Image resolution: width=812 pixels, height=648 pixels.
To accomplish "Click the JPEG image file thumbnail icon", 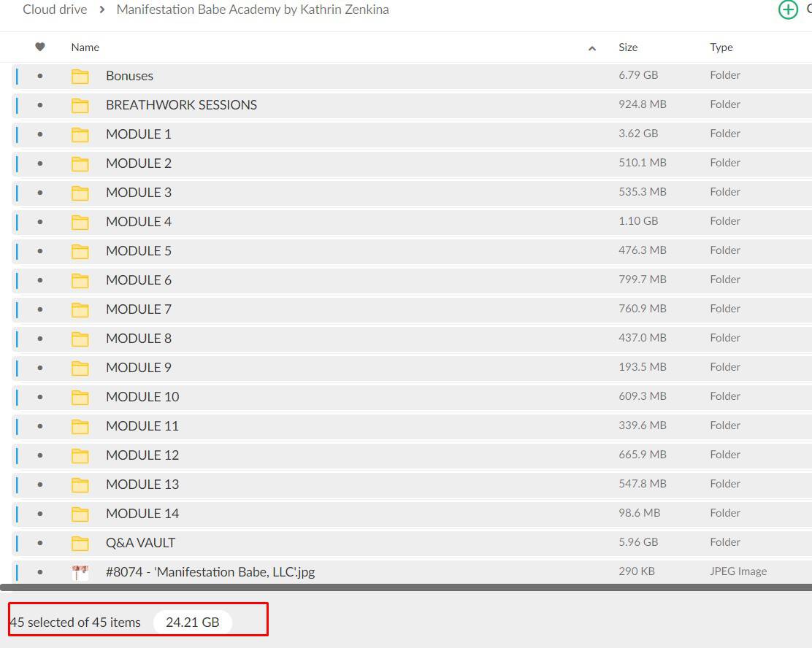I will click(x=80, y=572).
